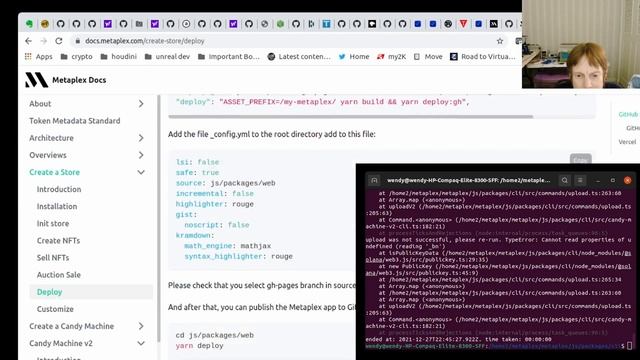Select the Deploy sidebar item
The width and height of the screenshot is (640, 360).
91,292
